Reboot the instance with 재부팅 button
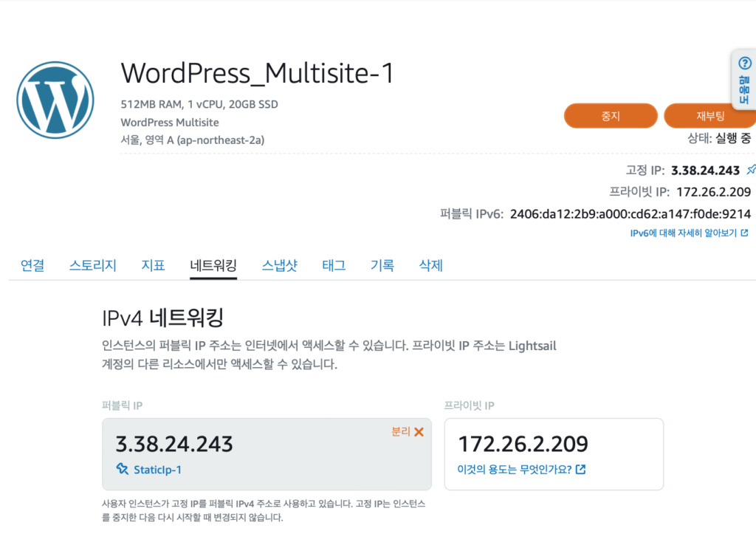Viewport: 756px width, 548px height. (x=709, y=116)
